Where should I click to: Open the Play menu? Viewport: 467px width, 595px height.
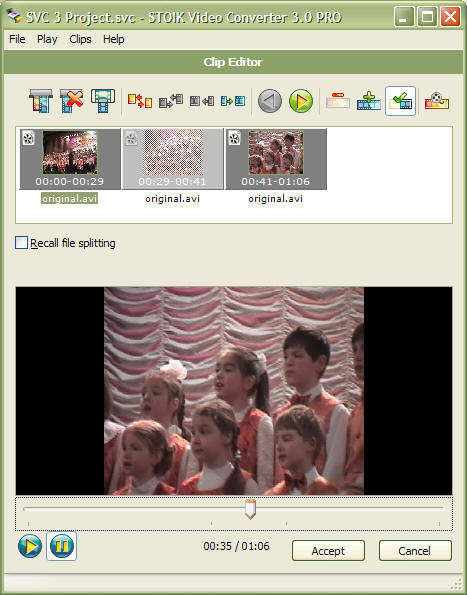tap(47, 39)
